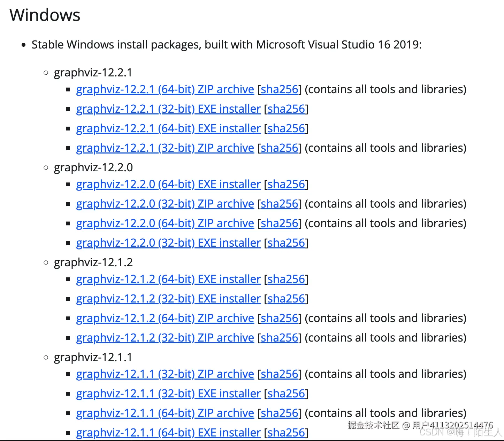Click the "graphviz-12.2.1" version heading
The image size is (504, 441).
point(93,73)
